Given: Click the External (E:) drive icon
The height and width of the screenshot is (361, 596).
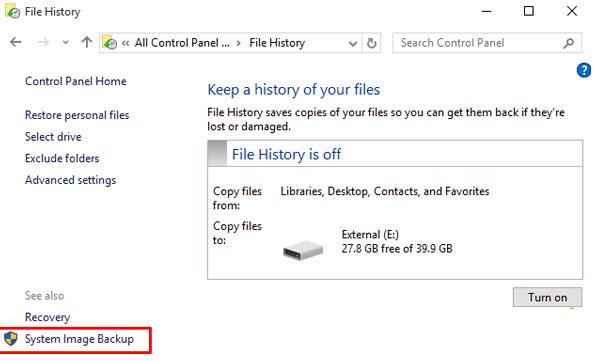Looking at the screenshot, I should coord(303,250).
